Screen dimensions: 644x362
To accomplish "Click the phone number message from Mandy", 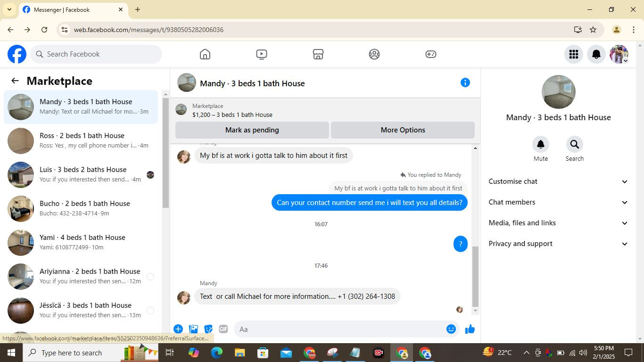I will 297,296.
